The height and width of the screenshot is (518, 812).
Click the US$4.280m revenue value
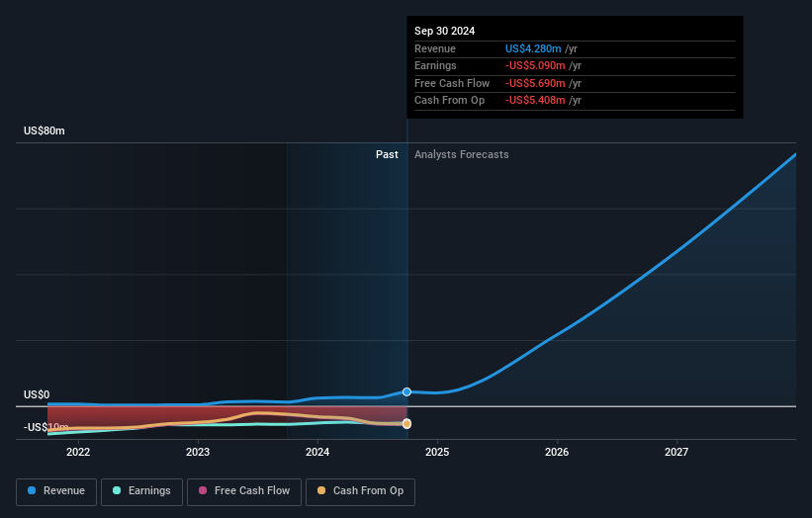[533, 48]
